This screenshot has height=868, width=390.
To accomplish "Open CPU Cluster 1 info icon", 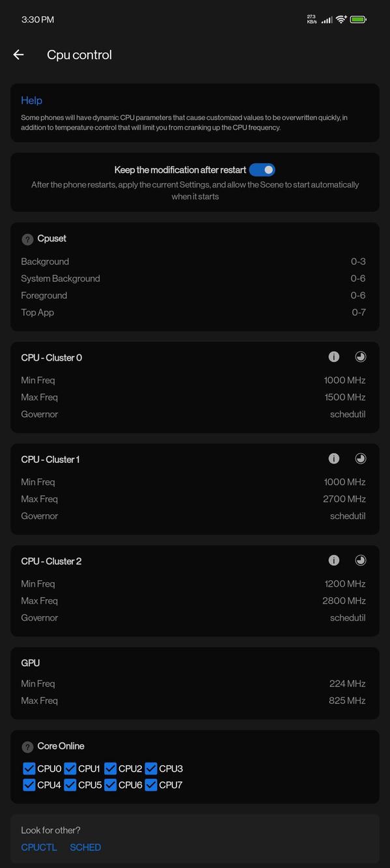I will coord(334,458).
